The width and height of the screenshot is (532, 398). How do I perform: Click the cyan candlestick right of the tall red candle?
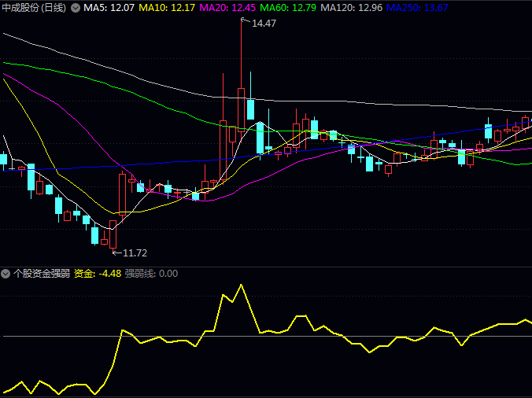(251, 109)
